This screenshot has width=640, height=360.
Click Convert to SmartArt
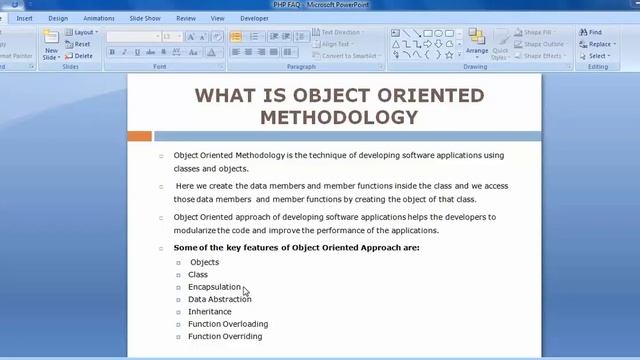347,56
